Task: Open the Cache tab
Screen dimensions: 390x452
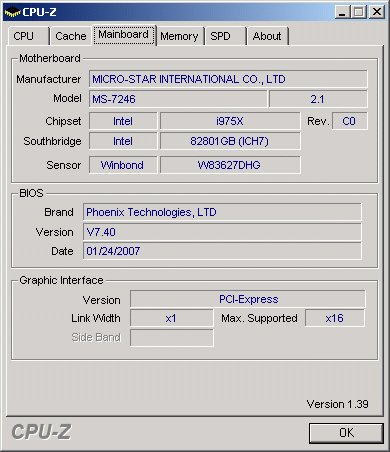Action: 70,36
